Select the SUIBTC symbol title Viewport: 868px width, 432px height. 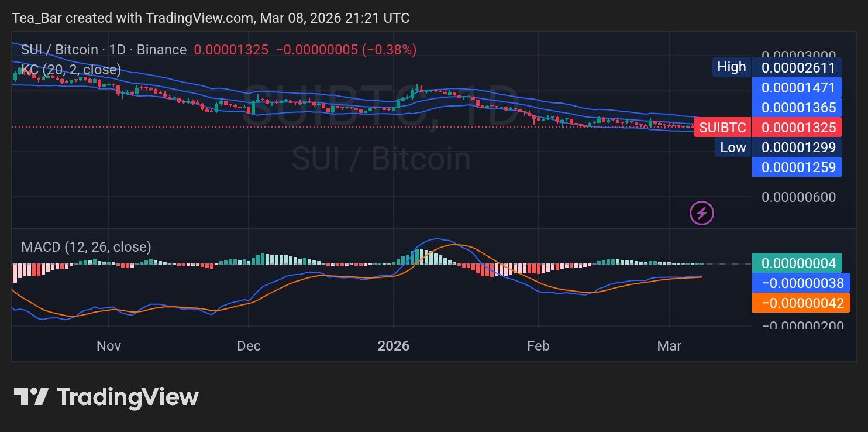58,50
